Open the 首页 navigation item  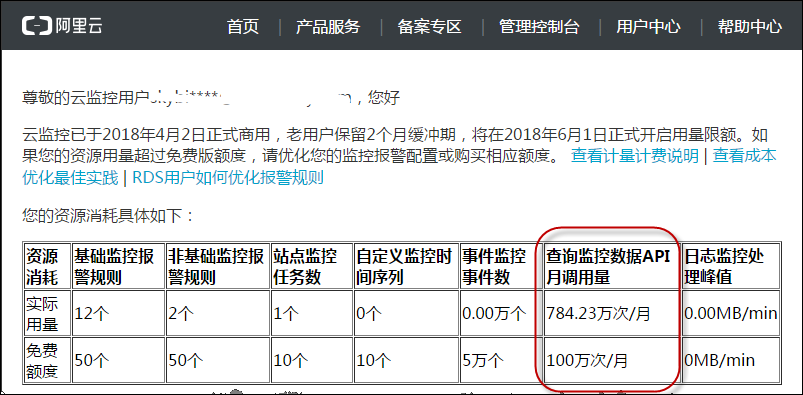pos(243,27)
